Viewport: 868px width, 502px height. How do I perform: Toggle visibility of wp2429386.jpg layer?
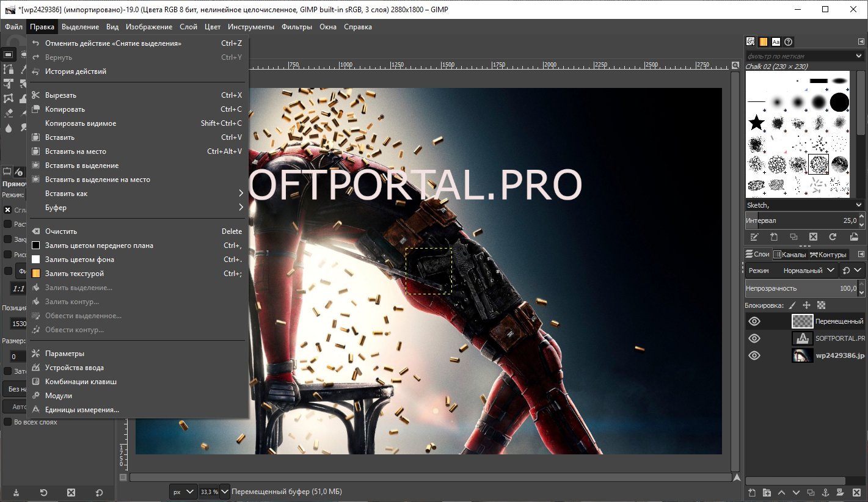click(754, 355)
